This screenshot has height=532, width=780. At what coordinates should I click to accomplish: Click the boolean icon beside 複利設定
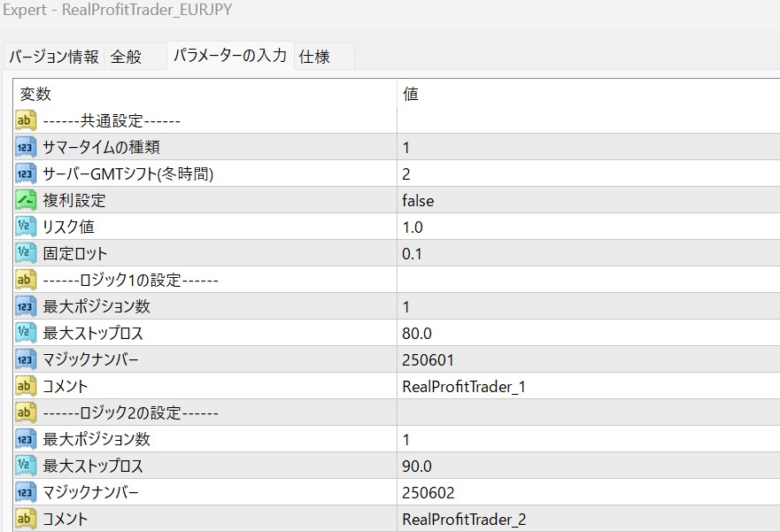click(26, 200)
